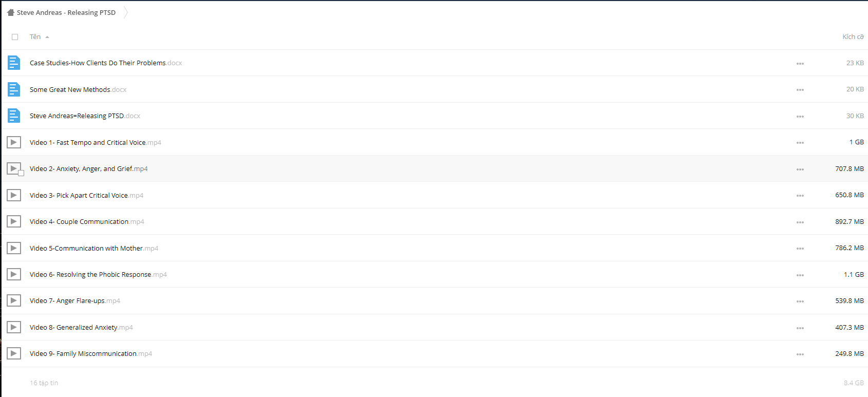Click the video icon for Video 9
The width and height of the screenshot is (868, 397).
coord(14,353)
